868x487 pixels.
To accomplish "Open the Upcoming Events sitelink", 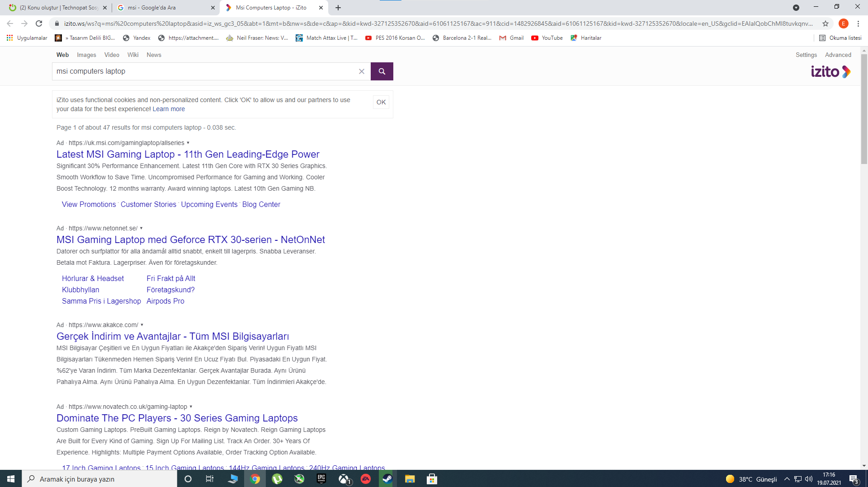I will (209, 205).
